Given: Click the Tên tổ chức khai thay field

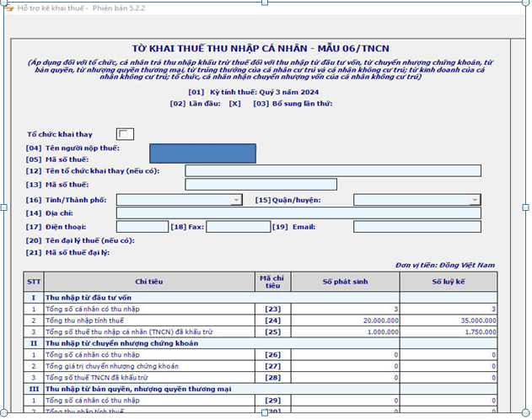Looking at the screenshot, I should pos(332,170).
